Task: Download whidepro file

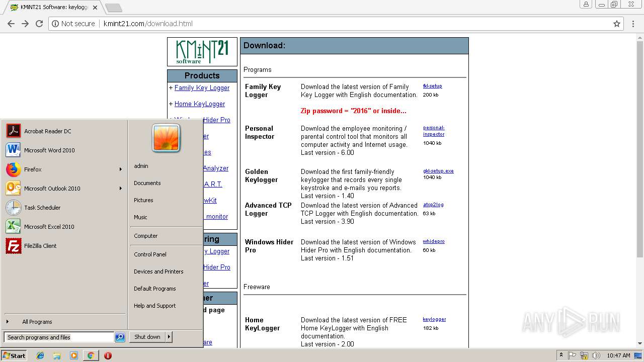Action: click(x=434, y=241)
